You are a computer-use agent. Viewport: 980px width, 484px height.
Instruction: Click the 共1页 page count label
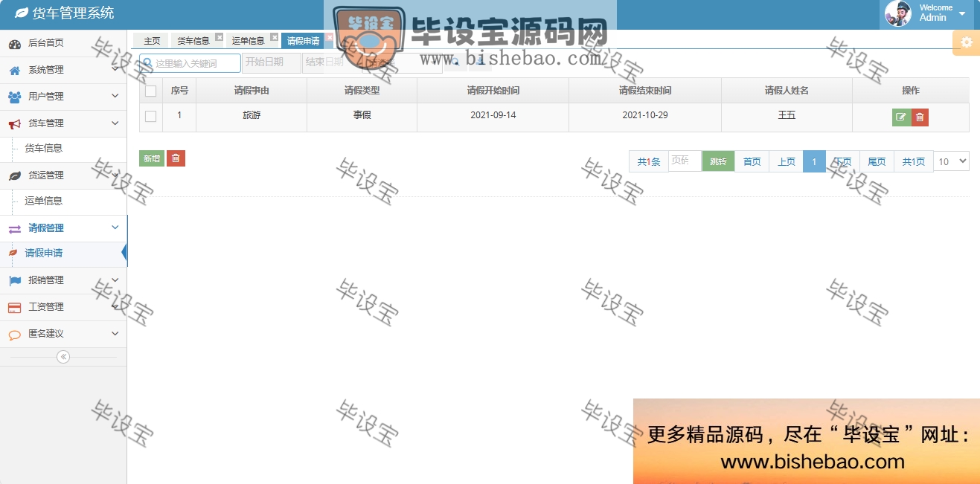[914, 161]
